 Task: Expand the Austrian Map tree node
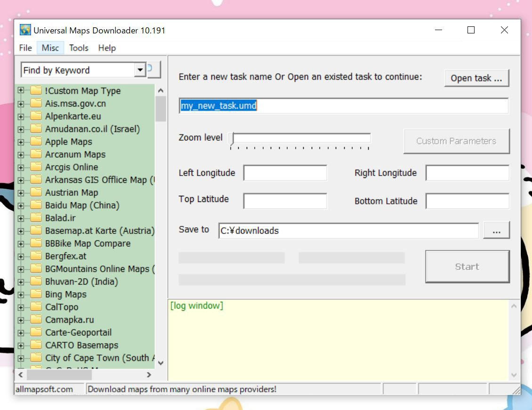21,193
